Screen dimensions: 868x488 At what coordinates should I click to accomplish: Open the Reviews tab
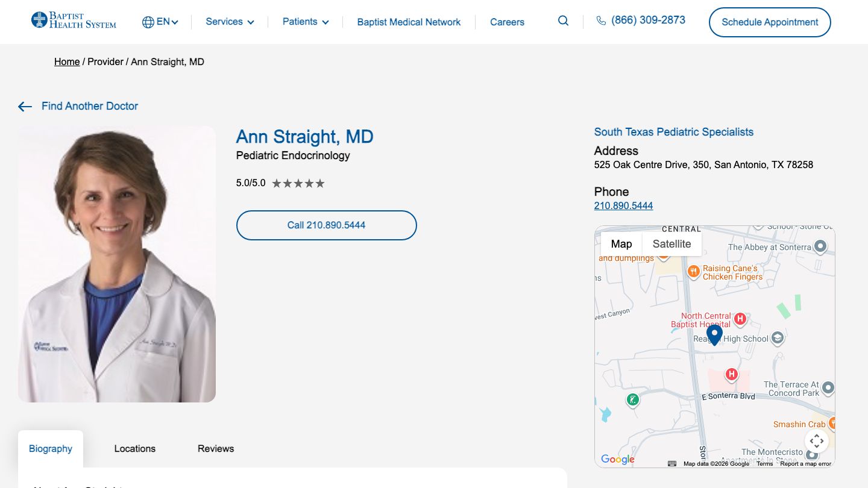[215, 448]
